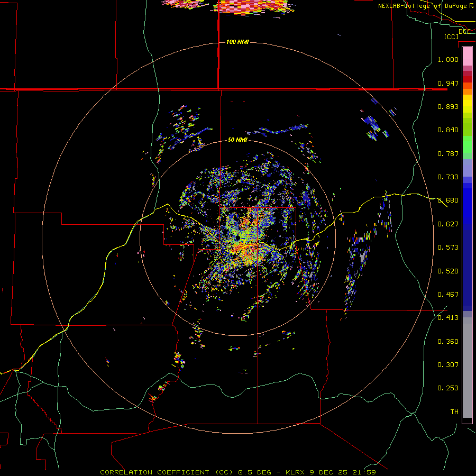Click the [CC] legend title
Image resolution: width=476 pixels, height=476 pixels.
pyautogui.click(x=452, y=36)
